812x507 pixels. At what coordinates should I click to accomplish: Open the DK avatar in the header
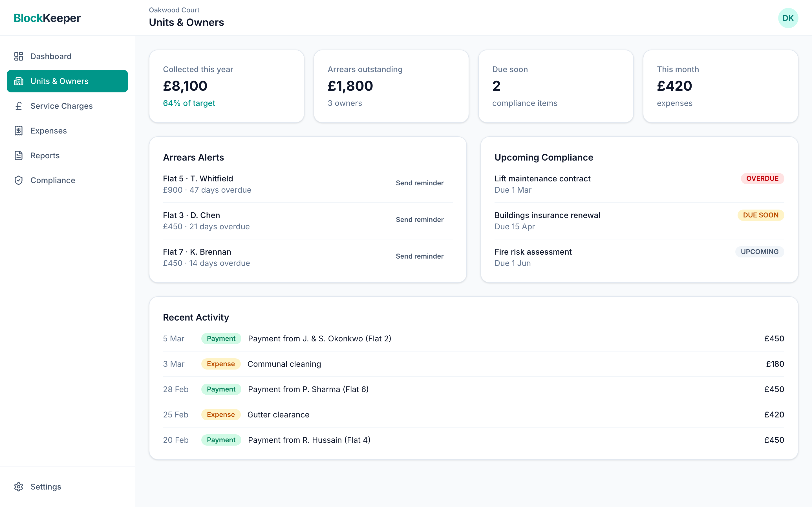pos(788,18)
